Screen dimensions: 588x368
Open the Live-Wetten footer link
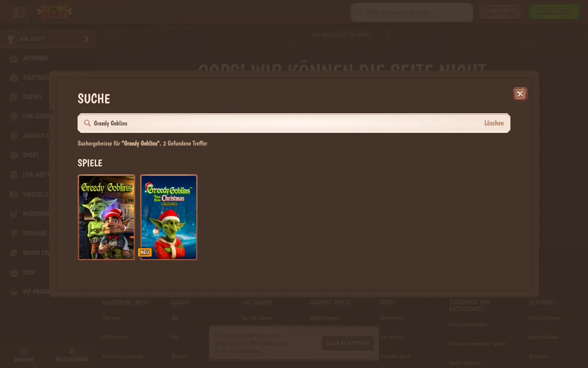tap(391, 337)
